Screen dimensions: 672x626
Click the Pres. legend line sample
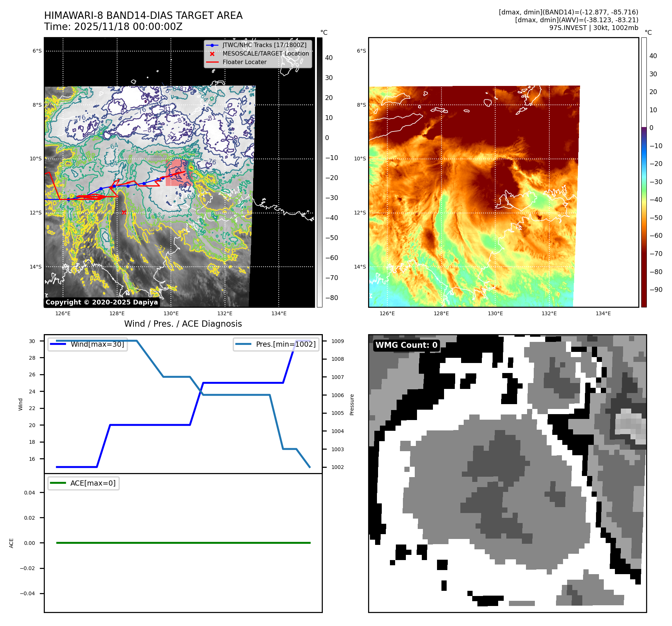[x=243, y=344]
